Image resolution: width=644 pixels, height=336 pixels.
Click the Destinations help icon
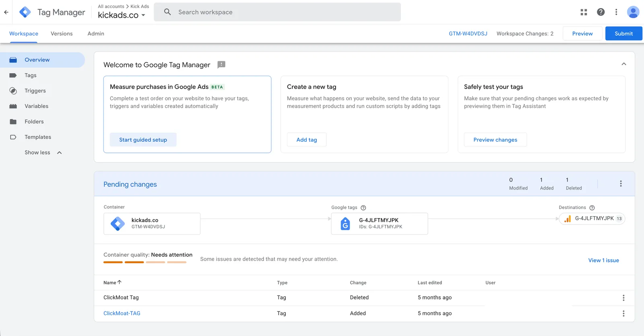592,208
